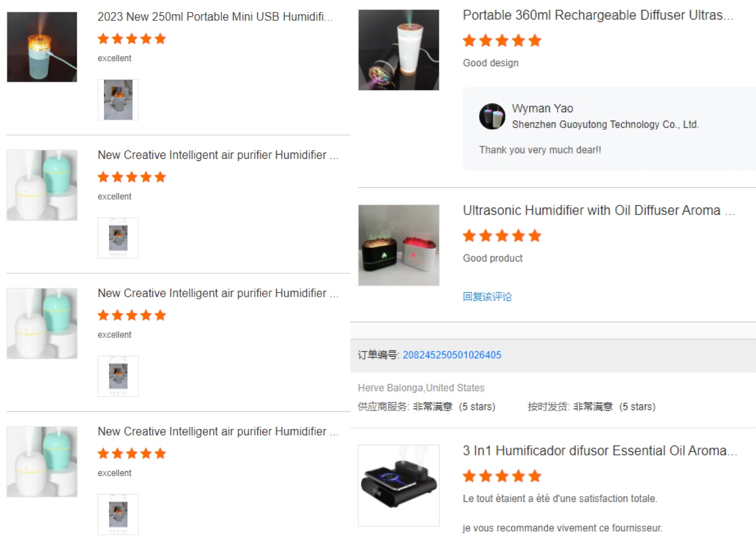Open the Portable 360ml Rechargeable Diffuser product title
The image size is (756, 543).
click(598, 15)
